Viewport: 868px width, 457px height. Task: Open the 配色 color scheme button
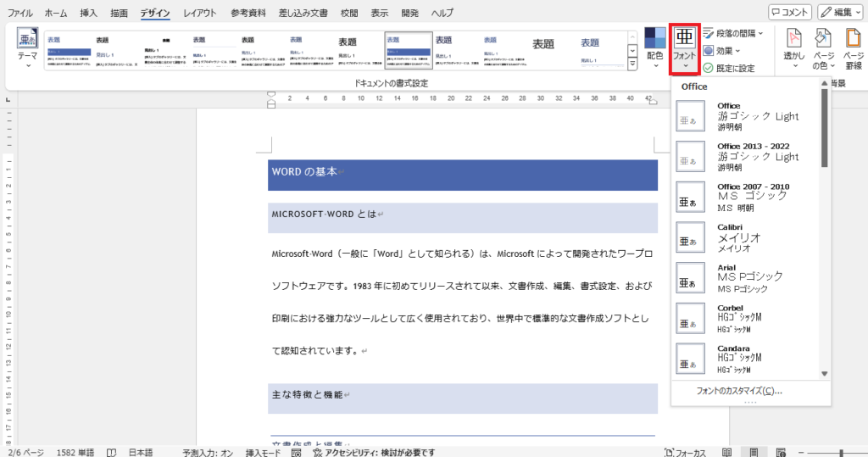point(655,48)
